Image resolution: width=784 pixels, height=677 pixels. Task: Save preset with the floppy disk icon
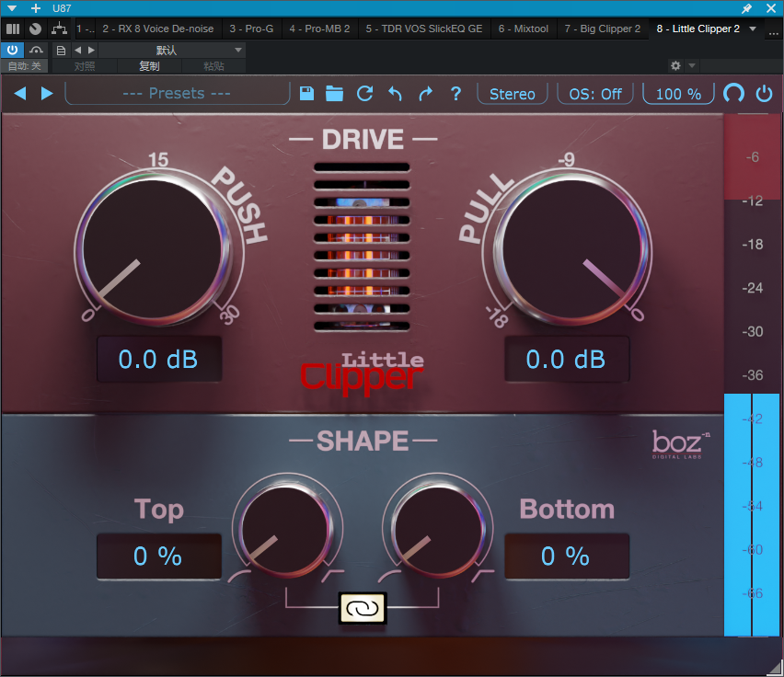[x=306, y=94]
